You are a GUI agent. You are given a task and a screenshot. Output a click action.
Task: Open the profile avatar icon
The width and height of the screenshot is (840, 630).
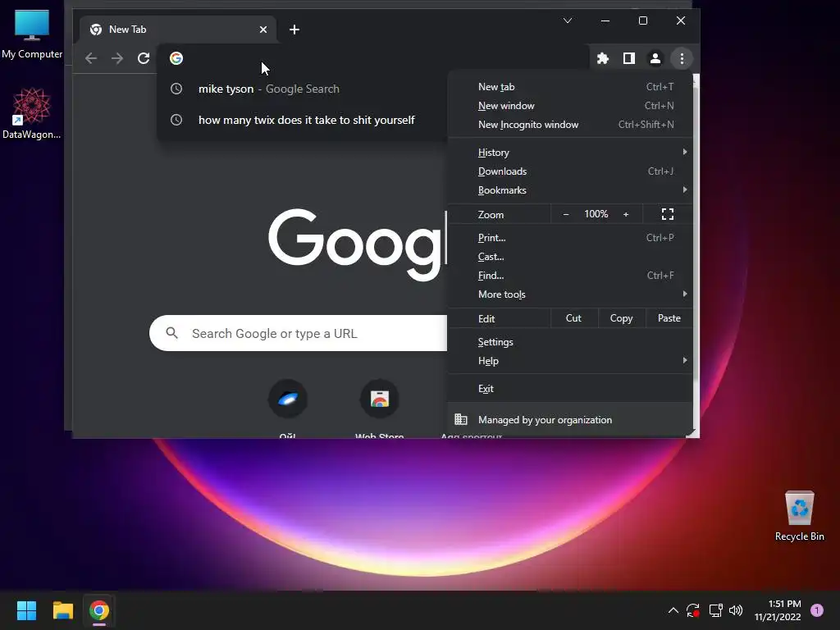pyautogui.click(x=655, y=58)
